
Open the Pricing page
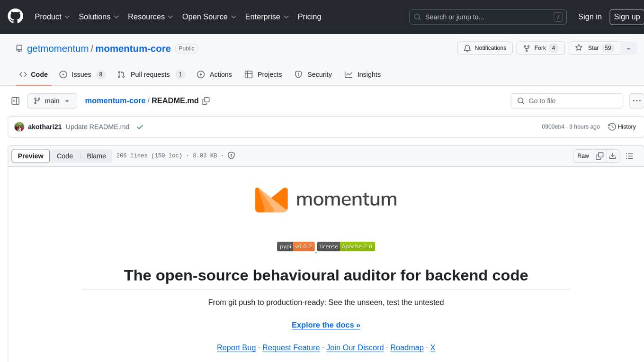pos(309,17)
